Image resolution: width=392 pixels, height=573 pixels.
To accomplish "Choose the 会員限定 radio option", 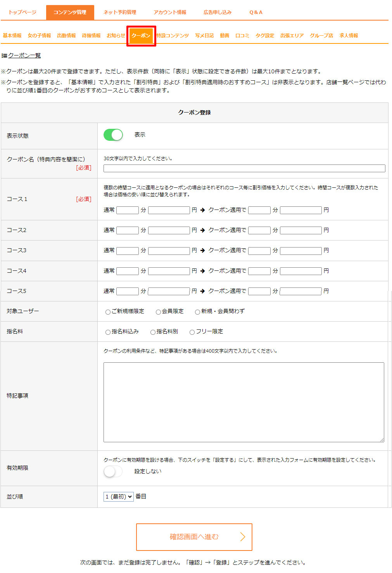I will point(158,312).
